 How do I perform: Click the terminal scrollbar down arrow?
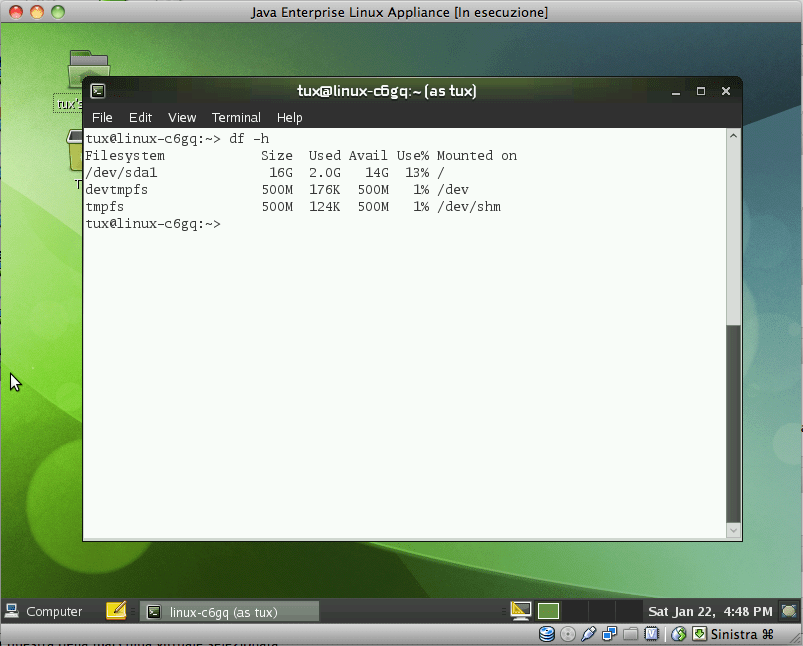coord(733,531)
